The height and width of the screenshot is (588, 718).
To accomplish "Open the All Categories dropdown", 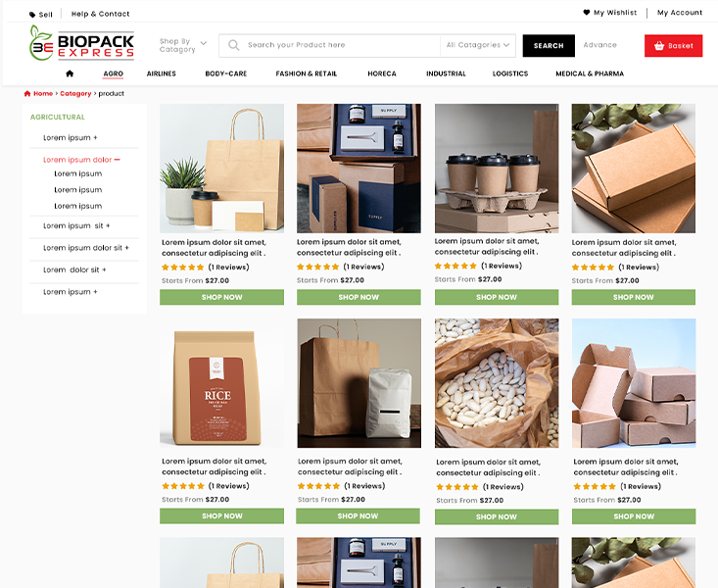I will (478, 45).
